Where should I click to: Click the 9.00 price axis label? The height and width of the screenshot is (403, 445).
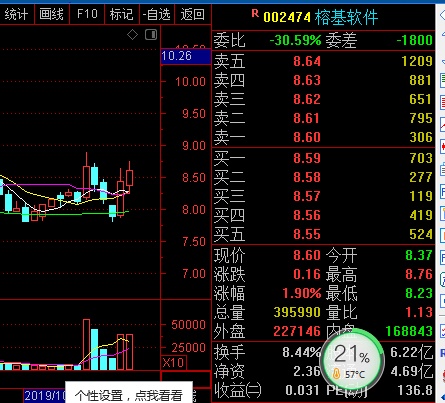click(x=194, y=146)
